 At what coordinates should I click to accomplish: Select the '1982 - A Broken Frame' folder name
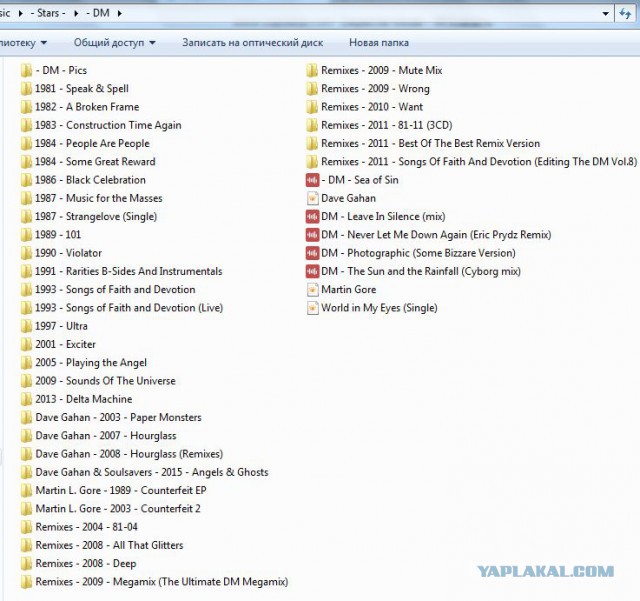[x=87, y=107]
